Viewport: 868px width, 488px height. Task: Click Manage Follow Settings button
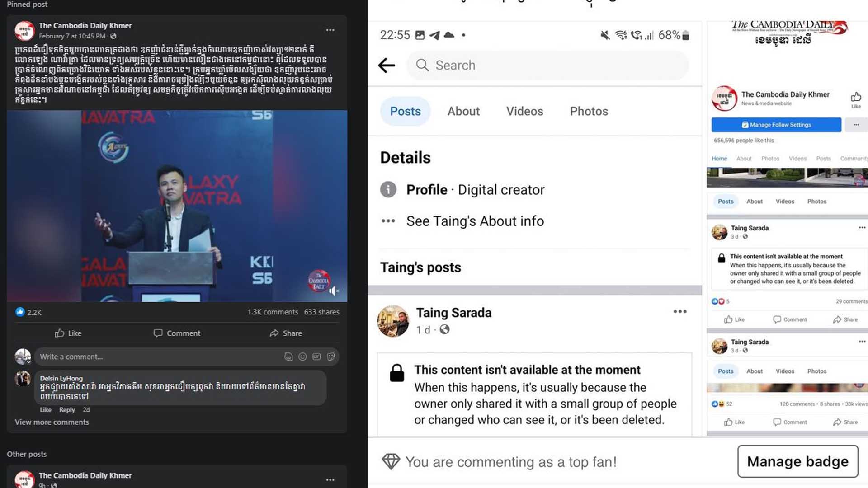point(776,125)
